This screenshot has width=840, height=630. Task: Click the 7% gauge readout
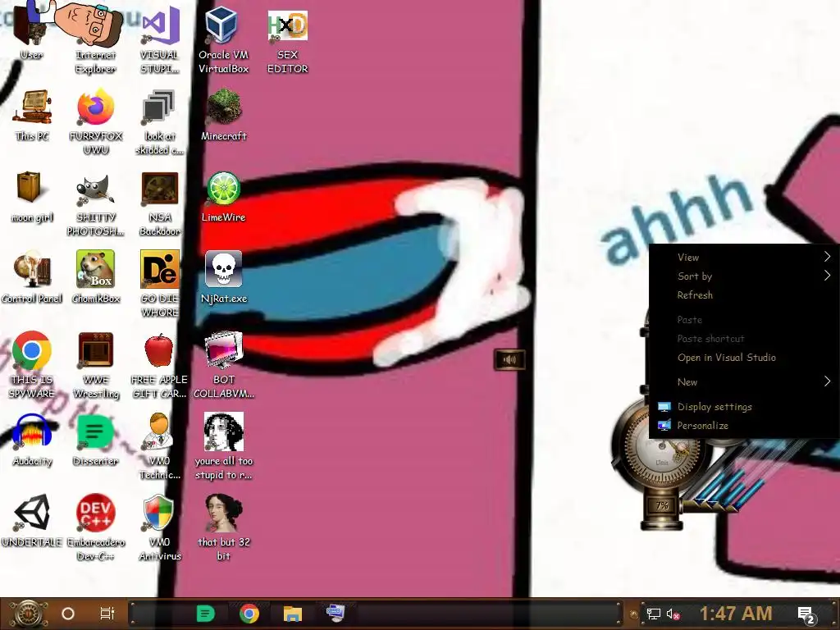pos(662,505)
